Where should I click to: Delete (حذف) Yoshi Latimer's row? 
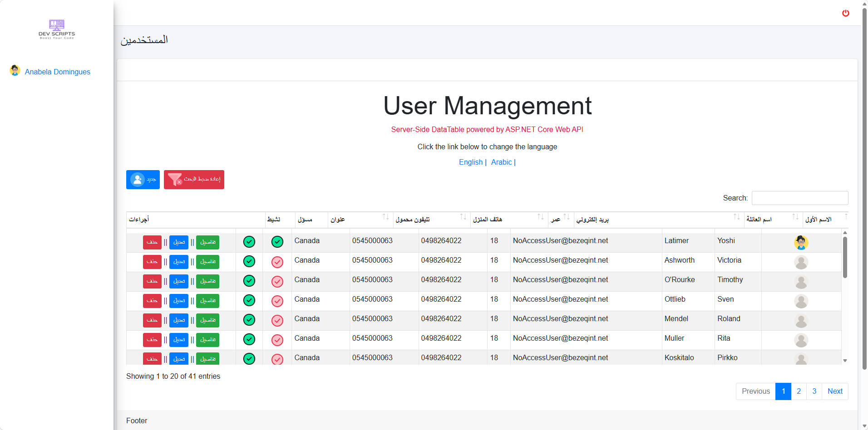tap(152, 242)
